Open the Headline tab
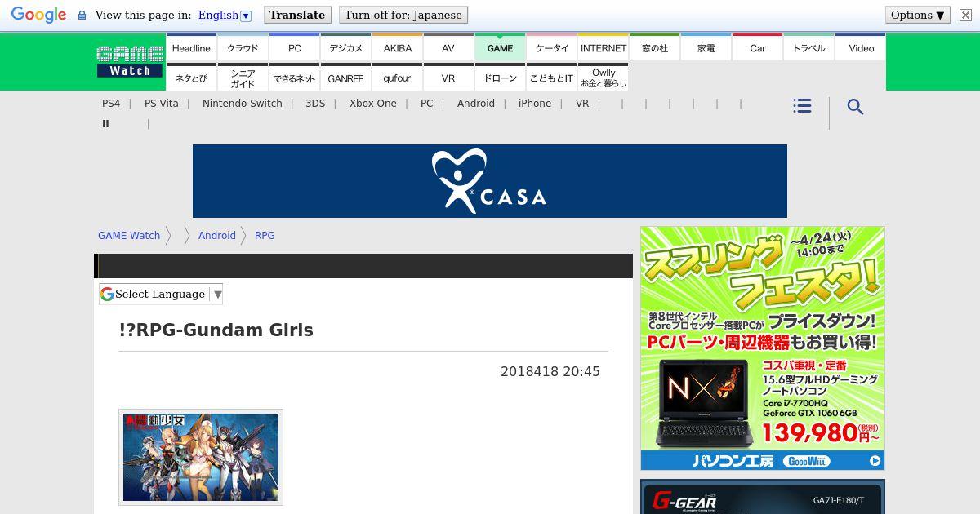 coord(191,48)
